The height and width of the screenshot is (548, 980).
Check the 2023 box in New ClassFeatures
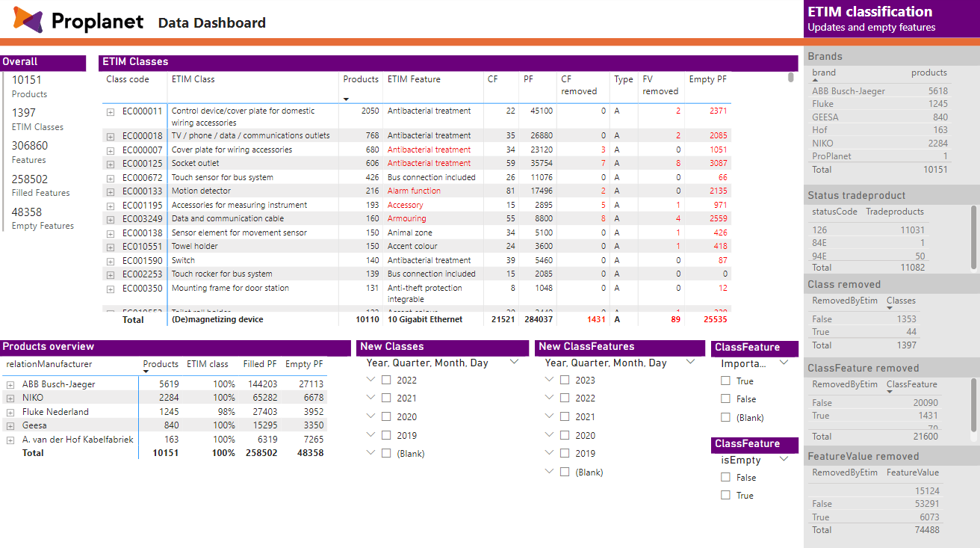pyautogui.click(x=565, y=380)
